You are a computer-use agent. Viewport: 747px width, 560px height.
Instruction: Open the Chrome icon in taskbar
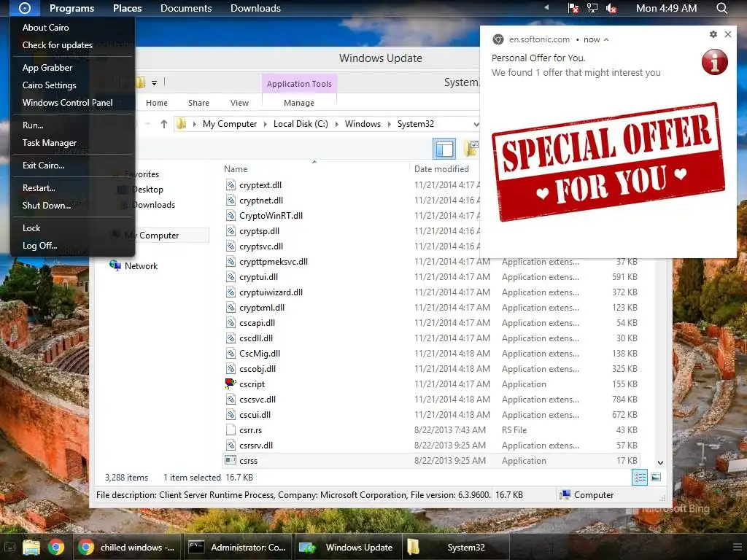click(55, 548)
